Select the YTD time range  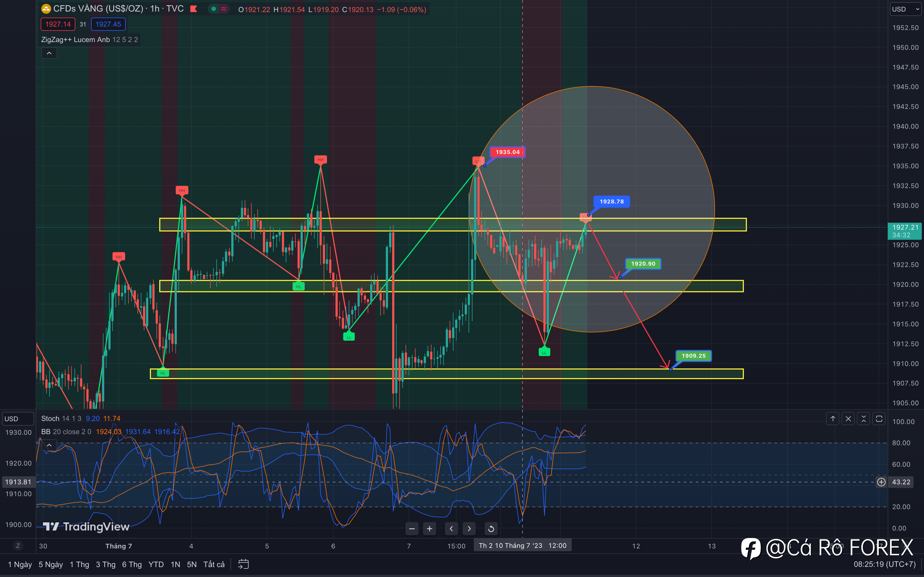point(156,564)
